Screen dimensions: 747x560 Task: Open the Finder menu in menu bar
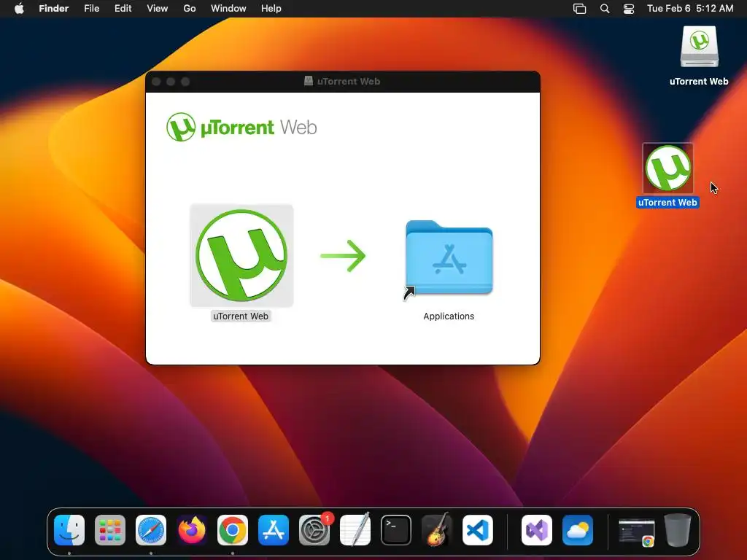54,9
